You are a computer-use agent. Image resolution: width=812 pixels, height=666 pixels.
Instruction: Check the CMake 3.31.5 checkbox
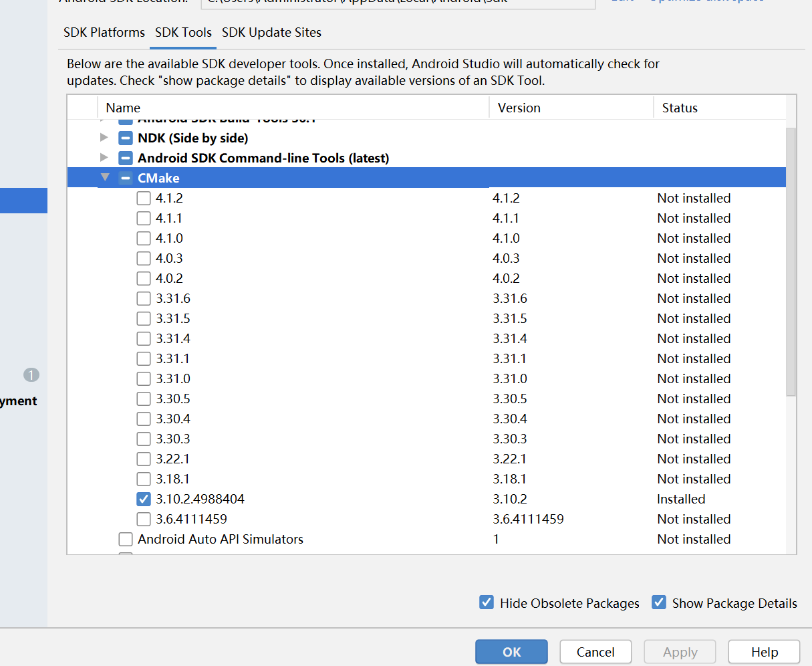[x=144, y=319]
